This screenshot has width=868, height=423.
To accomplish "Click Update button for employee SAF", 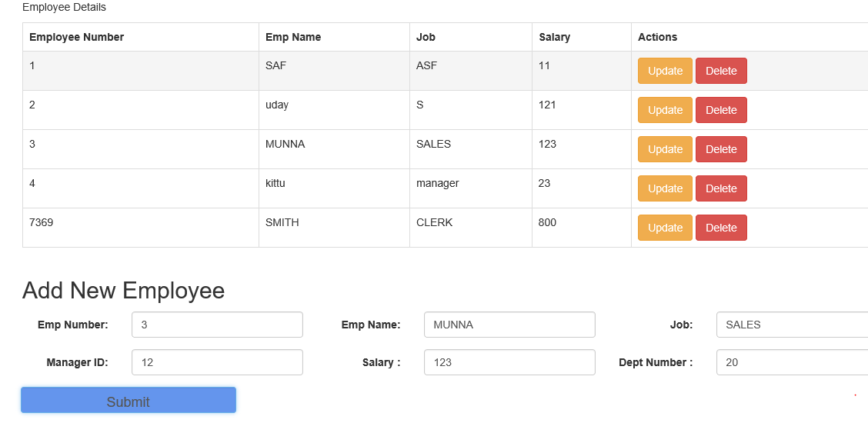I will [x=665, y=71].
